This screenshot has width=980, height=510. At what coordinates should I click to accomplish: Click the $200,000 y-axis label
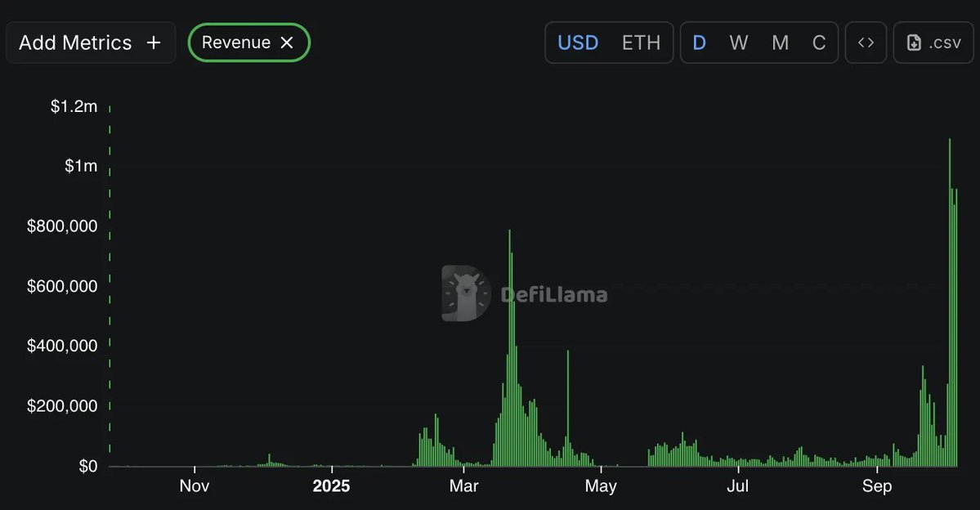(x=62, y=405)
